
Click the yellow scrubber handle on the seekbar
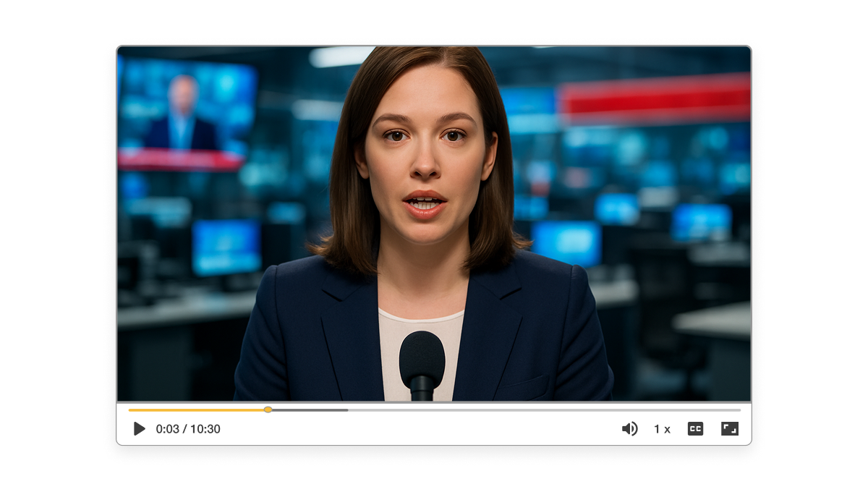tap(268, 410)
